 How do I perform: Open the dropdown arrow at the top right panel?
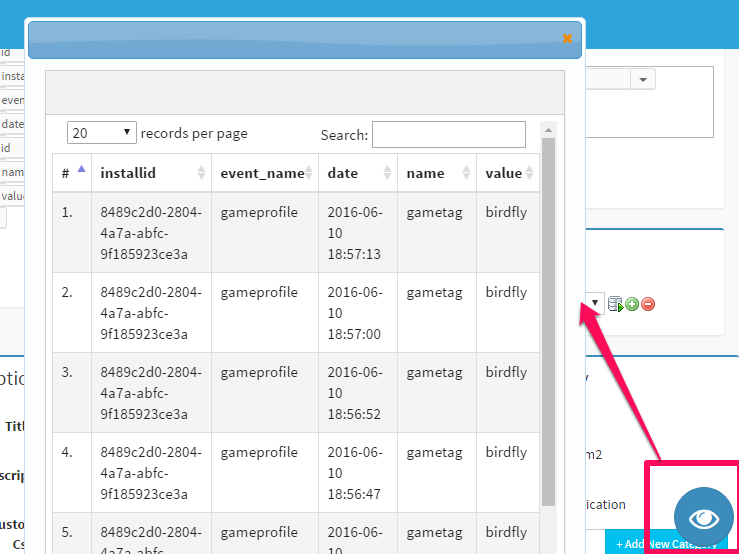pos(643,79)
